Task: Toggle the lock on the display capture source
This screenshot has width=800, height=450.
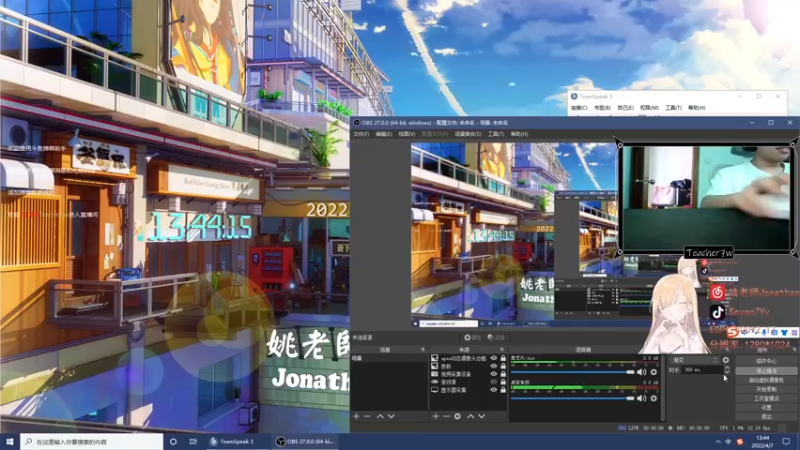Action: (x=503, y=390)
